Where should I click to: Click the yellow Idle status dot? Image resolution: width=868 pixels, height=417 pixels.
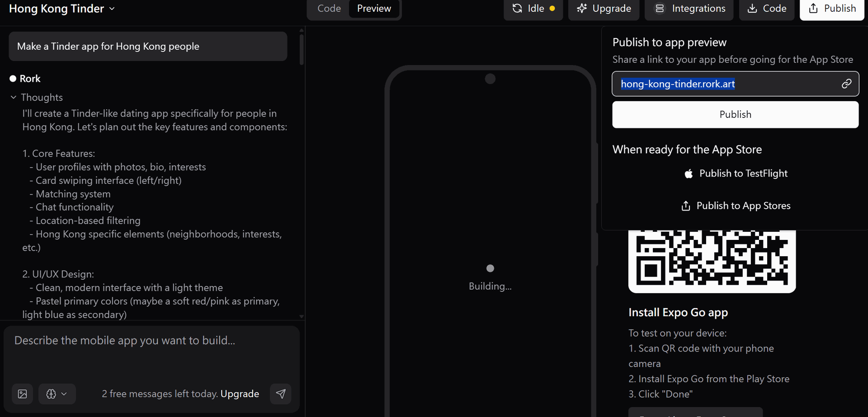(x=552, y=9)
